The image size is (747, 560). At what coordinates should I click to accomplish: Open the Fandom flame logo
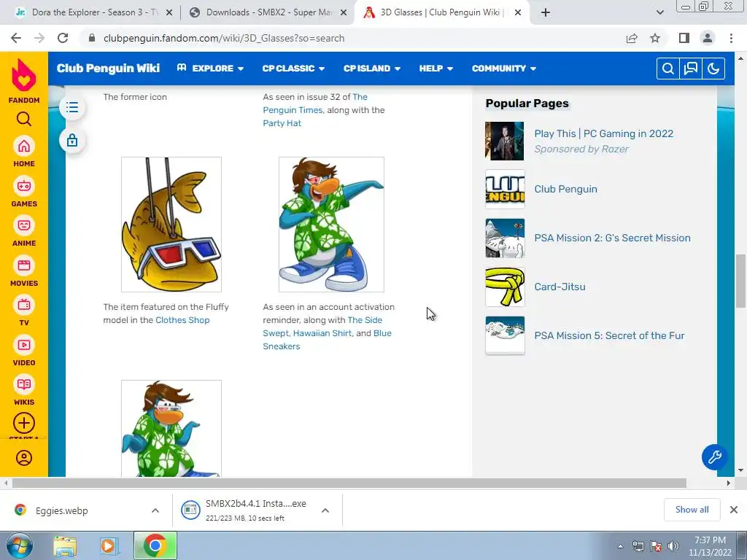(24, 76)
